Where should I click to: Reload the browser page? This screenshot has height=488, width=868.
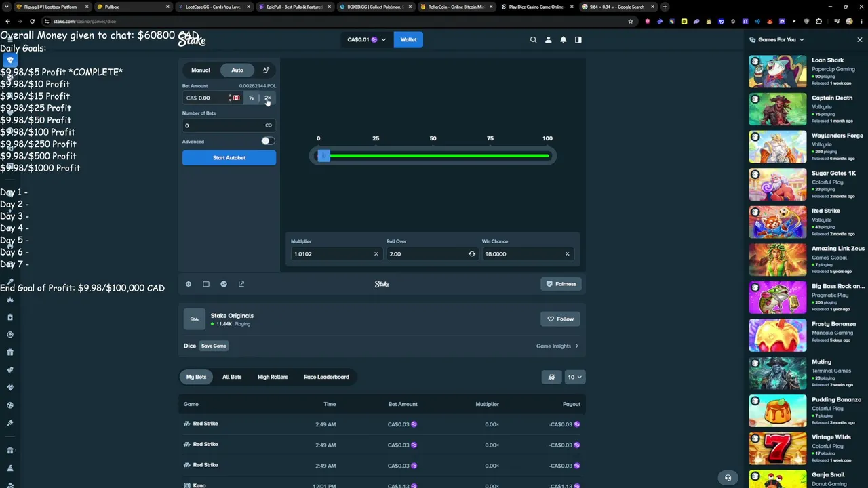(32, 21)
